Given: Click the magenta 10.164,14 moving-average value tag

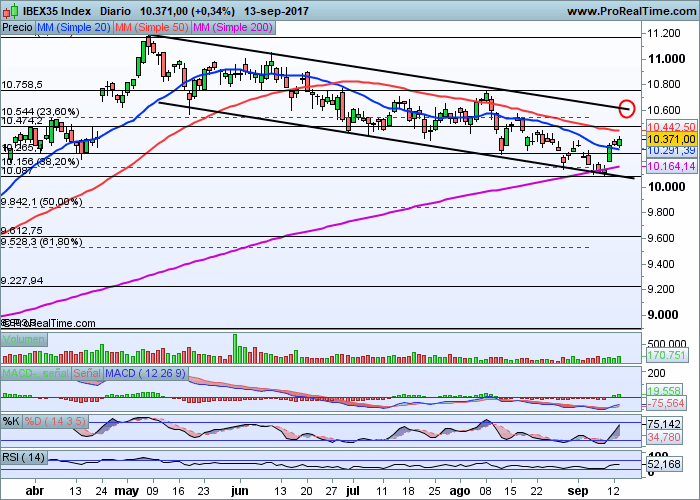Looking at the screenshot, I should pos(671,167).
